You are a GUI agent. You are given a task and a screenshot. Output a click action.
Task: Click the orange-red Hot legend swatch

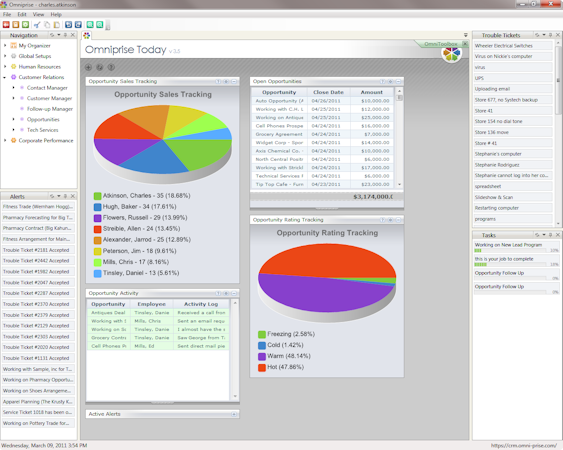click(x=262, y=367)
